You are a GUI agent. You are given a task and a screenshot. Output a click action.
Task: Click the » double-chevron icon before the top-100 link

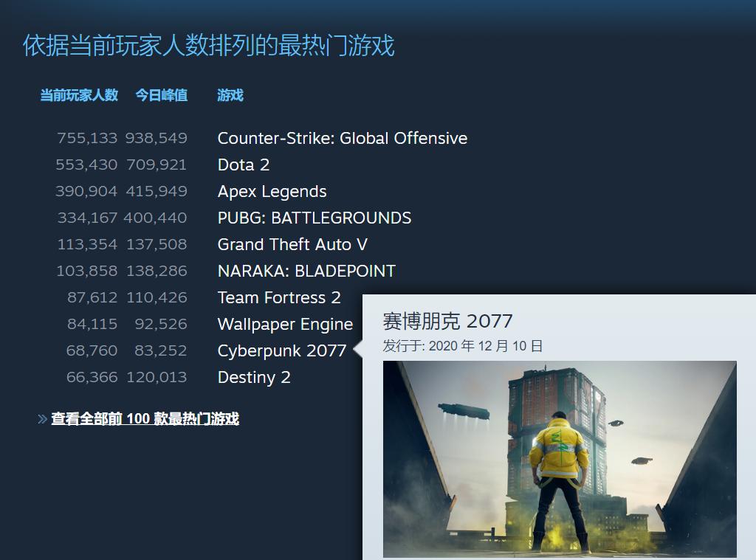tap(41, 418)
